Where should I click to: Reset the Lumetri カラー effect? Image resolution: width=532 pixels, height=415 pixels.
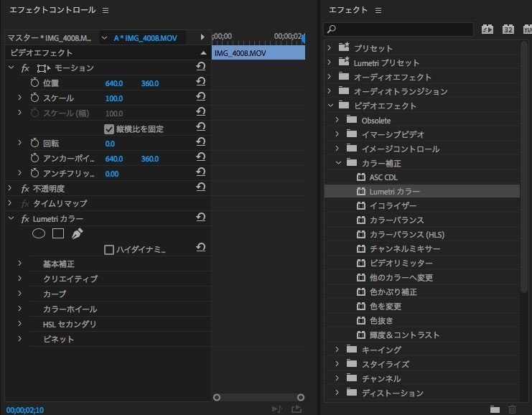tap(201, 217)
